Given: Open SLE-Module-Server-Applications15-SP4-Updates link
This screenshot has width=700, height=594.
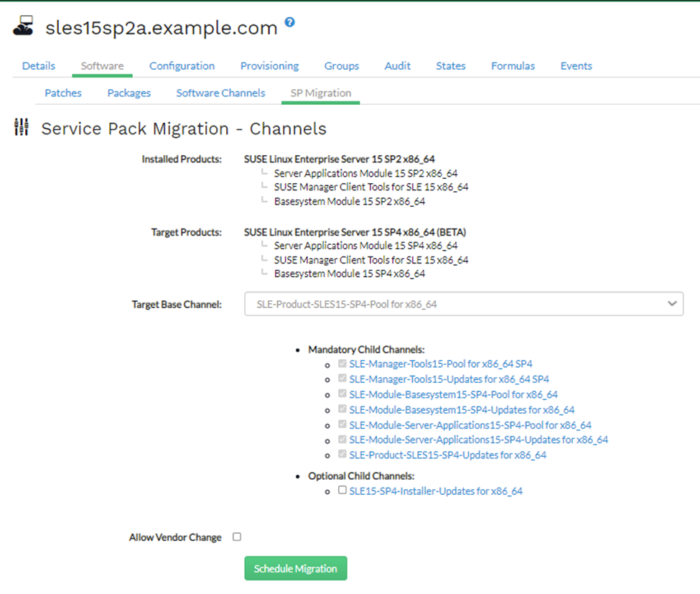Looking at the screenshot, I should tap(478, 440).
